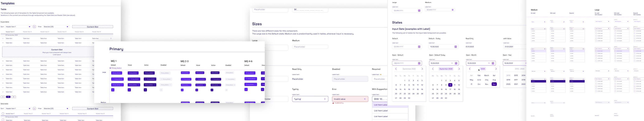Select page size 5 below Expandable table
The height and width of the screenshot is (121, 644).
[3, 97]
